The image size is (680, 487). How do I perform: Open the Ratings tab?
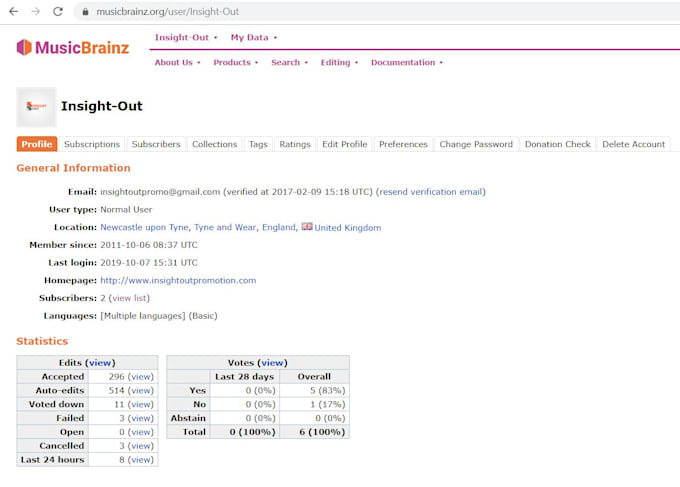click(295, 144)
